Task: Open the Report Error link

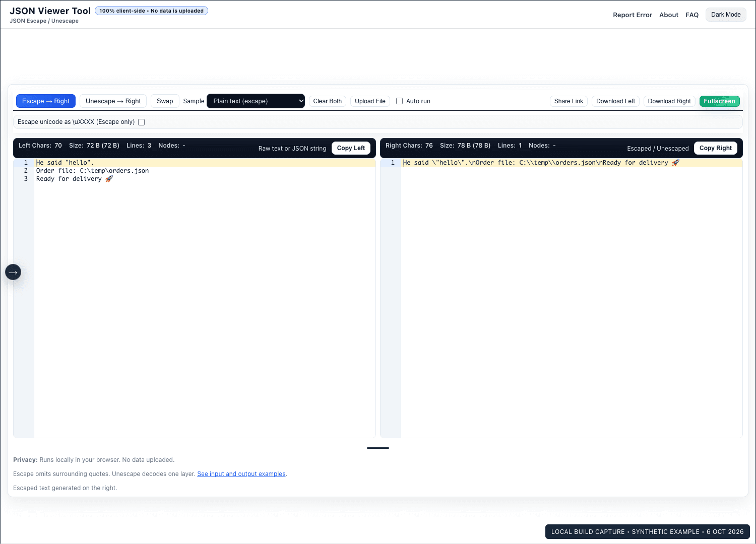Action: pyautogui.click(x=633, y=15)
